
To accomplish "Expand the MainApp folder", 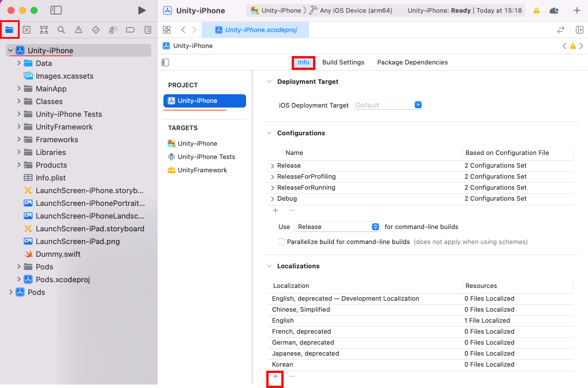I will (18, 88).
